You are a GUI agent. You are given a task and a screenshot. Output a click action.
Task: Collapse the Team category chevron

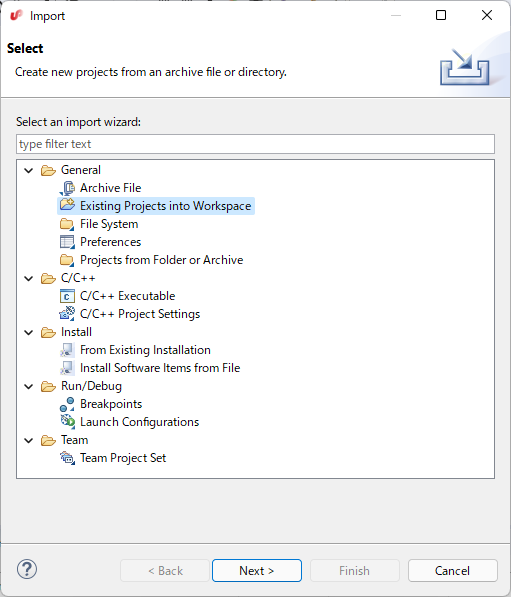click(29, 441)
